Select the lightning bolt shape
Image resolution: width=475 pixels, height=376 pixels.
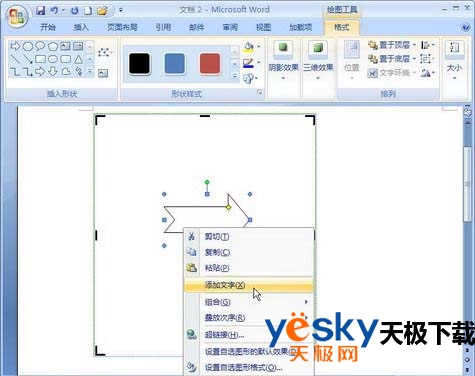78,72
